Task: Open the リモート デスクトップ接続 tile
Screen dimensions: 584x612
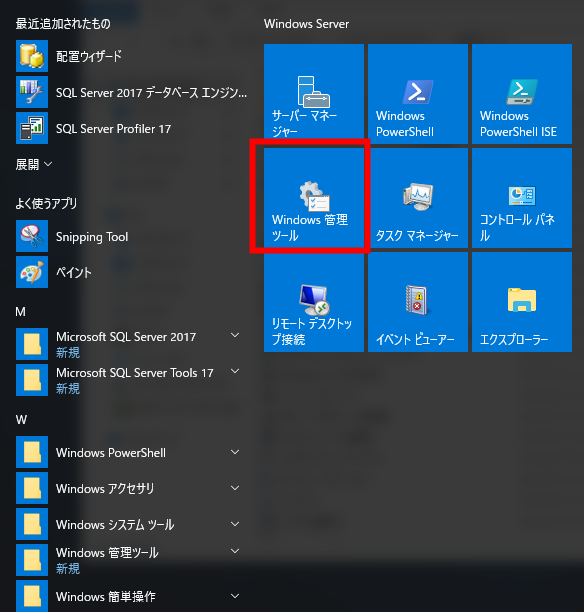Action: (x=314, y=302)
